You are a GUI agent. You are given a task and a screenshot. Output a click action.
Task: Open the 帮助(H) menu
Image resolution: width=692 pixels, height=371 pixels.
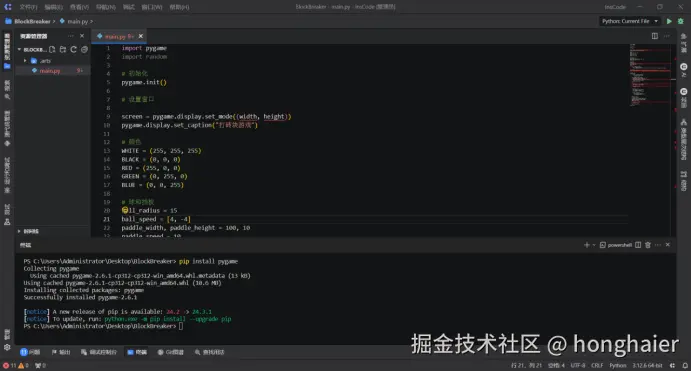click(179, 7)
